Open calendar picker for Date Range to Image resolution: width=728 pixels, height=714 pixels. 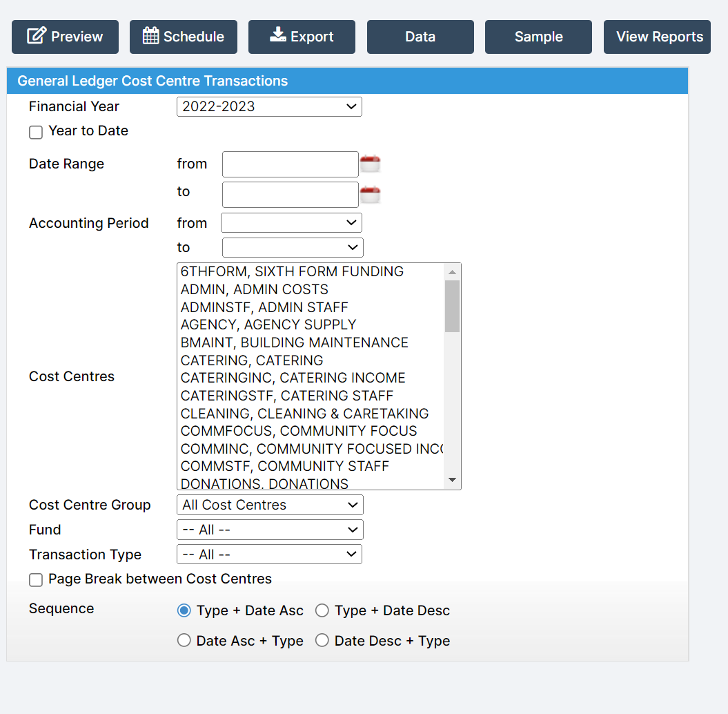coord(371,195)
